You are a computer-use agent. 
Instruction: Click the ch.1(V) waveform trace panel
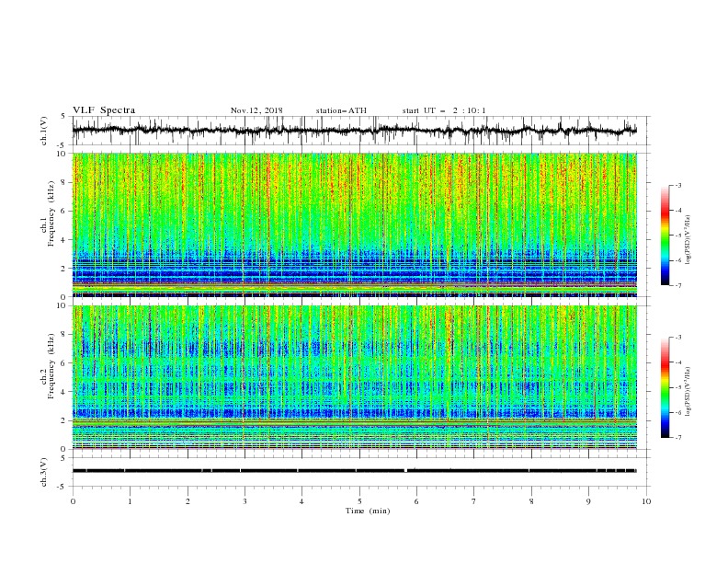360,131
